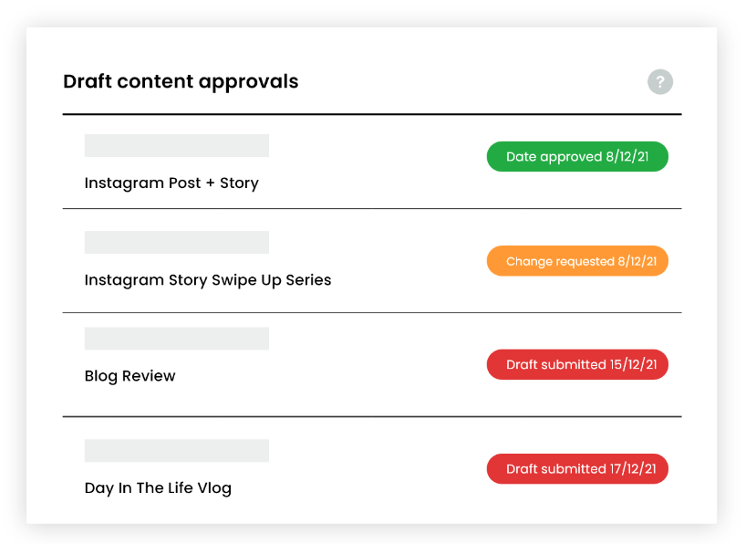Click the Draft content approvals heading

(181, 82)
